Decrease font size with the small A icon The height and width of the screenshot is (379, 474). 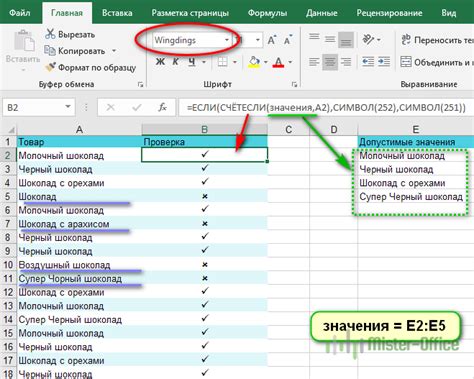tap(287, 40)
